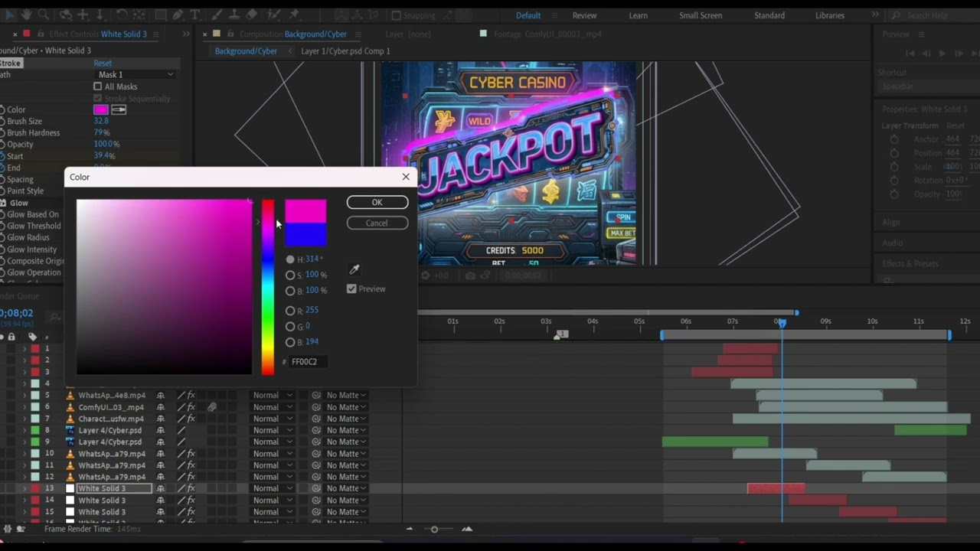Image resolution: width=980 pixels, height=551 pixels.
Task: Select the Hand tool
Action: [x=26, y=15]
